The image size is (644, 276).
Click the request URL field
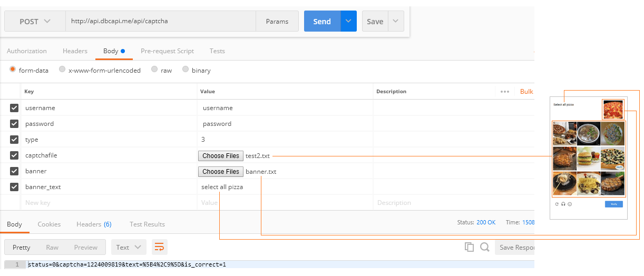click(x=161, y=22)
